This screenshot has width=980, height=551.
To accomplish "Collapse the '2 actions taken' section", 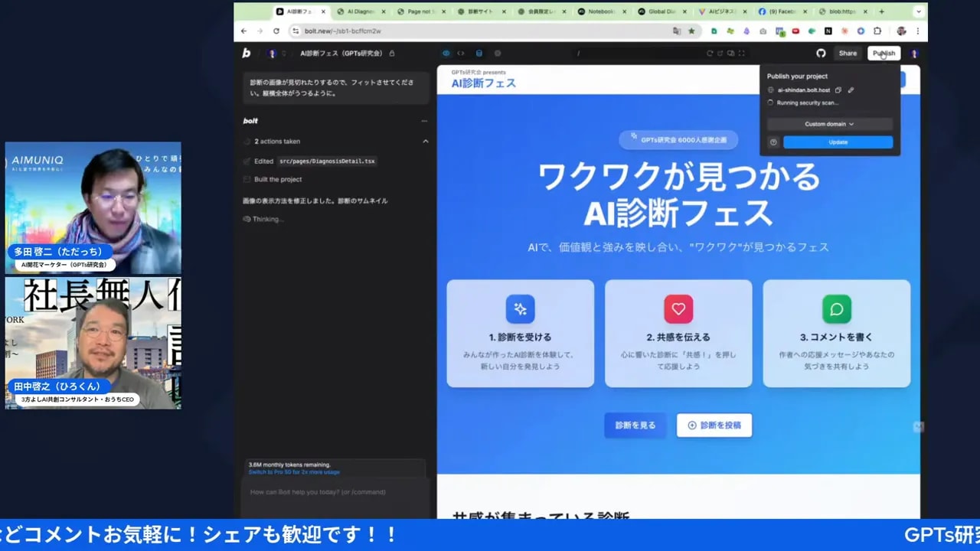I will (426, 141).
